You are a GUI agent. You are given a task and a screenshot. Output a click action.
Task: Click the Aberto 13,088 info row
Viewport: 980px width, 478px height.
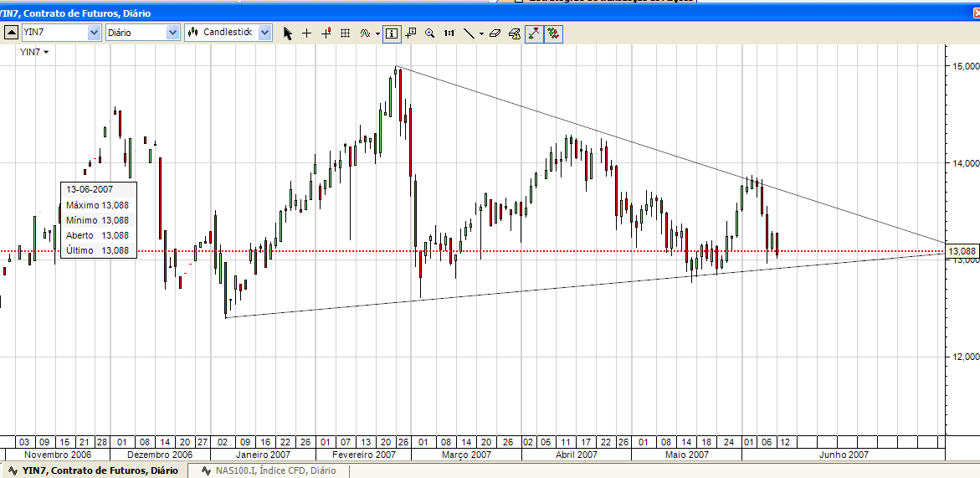98,235
